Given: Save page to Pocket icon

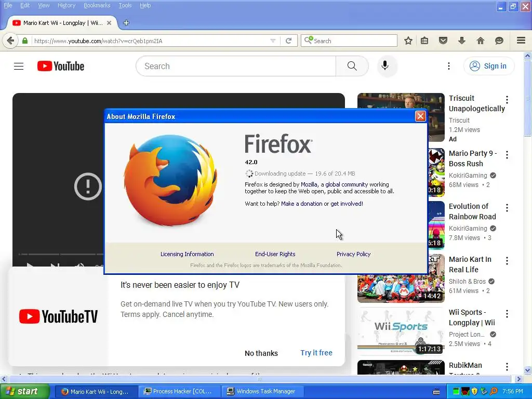Looking at the screenshot, I should click(x=443, y=41).
